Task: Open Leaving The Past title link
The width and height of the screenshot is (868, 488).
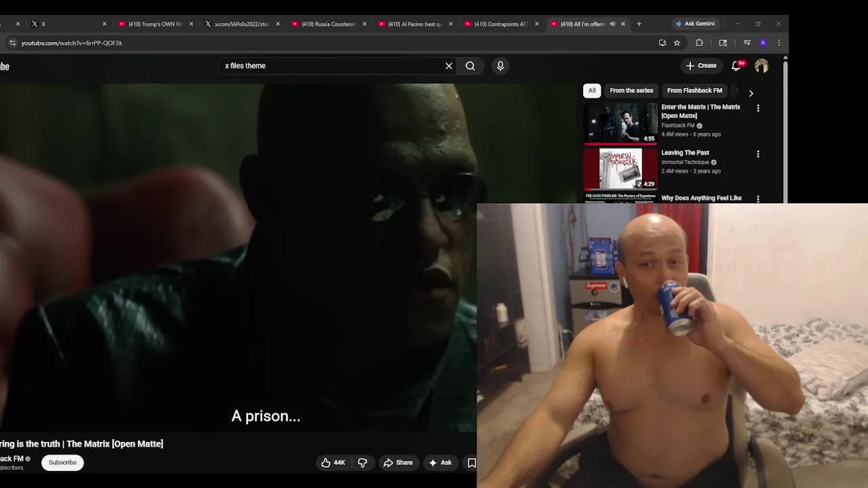Action: [x=685, y=152]
